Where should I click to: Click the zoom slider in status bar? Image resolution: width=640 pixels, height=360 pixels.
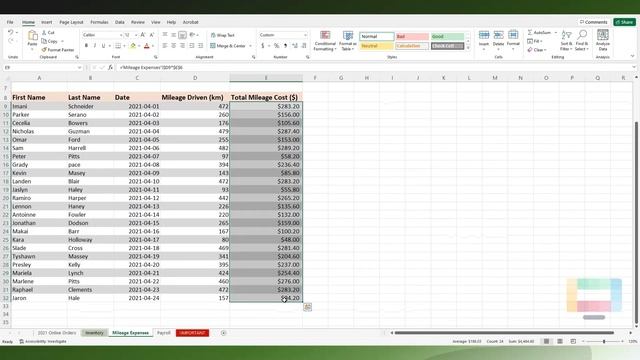(604, 341)
